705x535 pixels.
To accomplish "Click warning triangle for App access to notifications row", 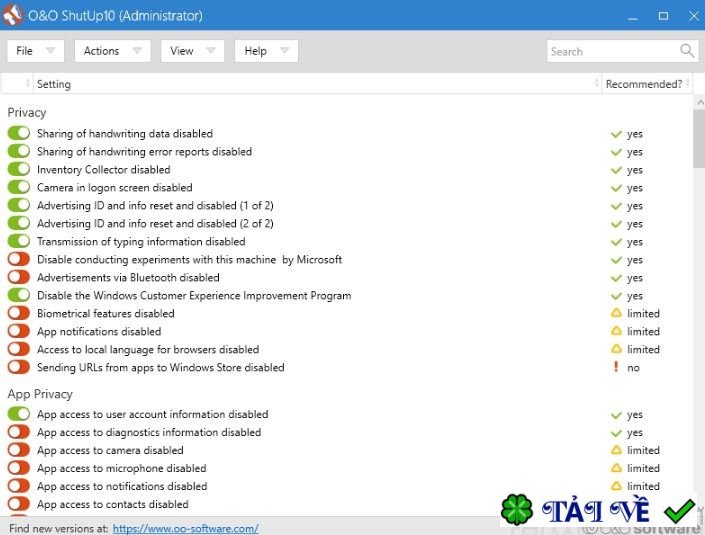I will (x=616, y=486).
